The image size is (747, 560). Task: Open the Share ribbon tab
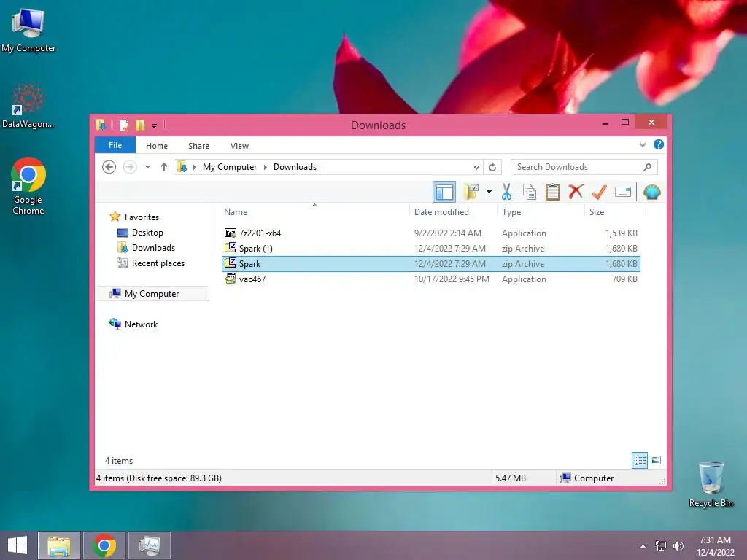coord(198,146)
